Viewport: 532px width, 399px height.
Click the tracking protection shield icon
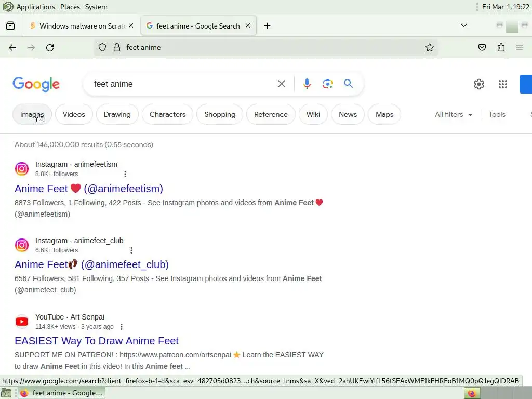(x=102, y=47)
